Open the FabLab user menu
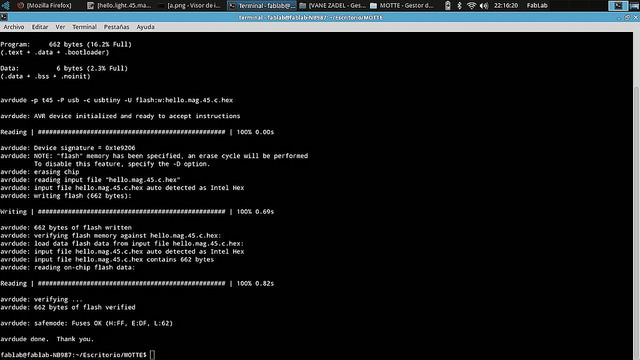 (x=537, y=5)
